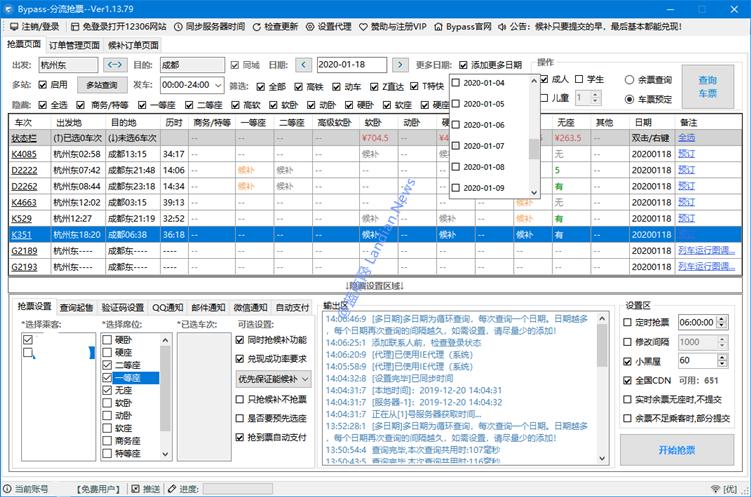This screenshot has height=497, width=751.
Task: Enable the 2020-01-04 date checkbox
Action: 456,82
